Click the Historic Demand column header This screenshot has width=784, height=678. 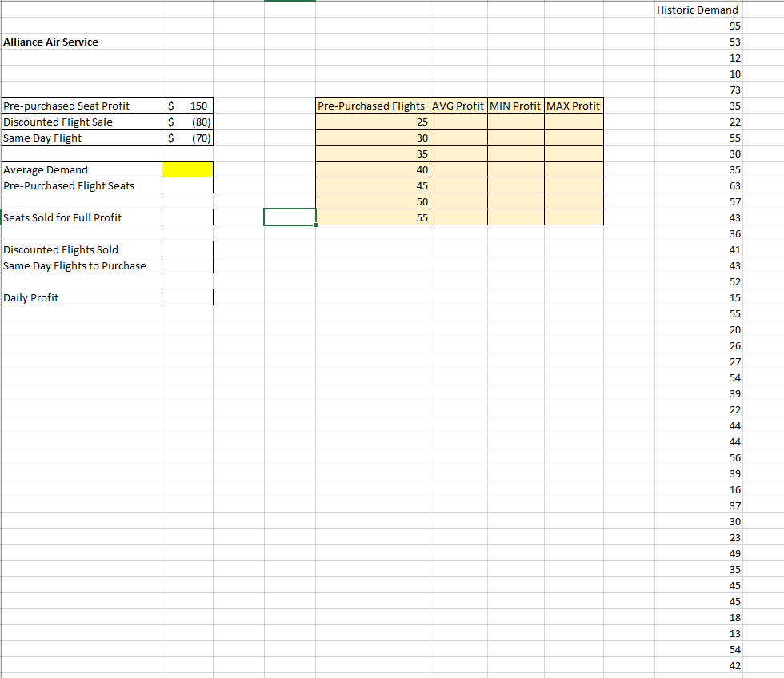coord(697,10)
